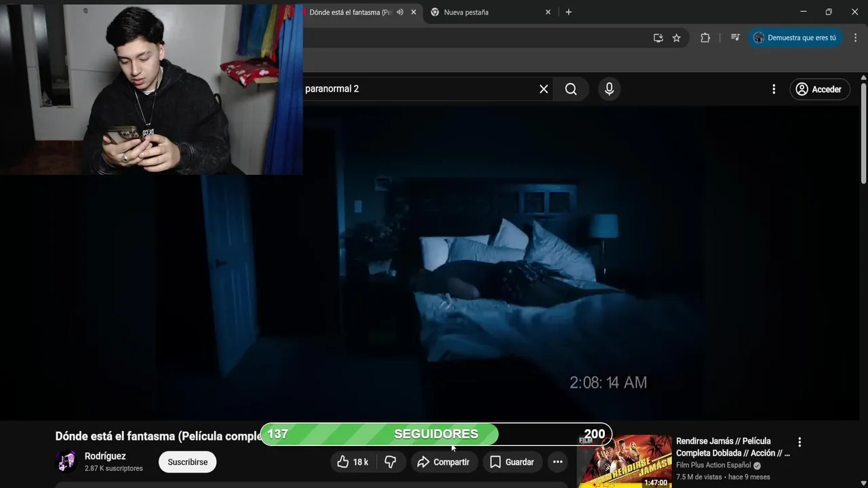Like the video with 18 k thumbs-up
The image size is (868, 488).
pos(353,462)
